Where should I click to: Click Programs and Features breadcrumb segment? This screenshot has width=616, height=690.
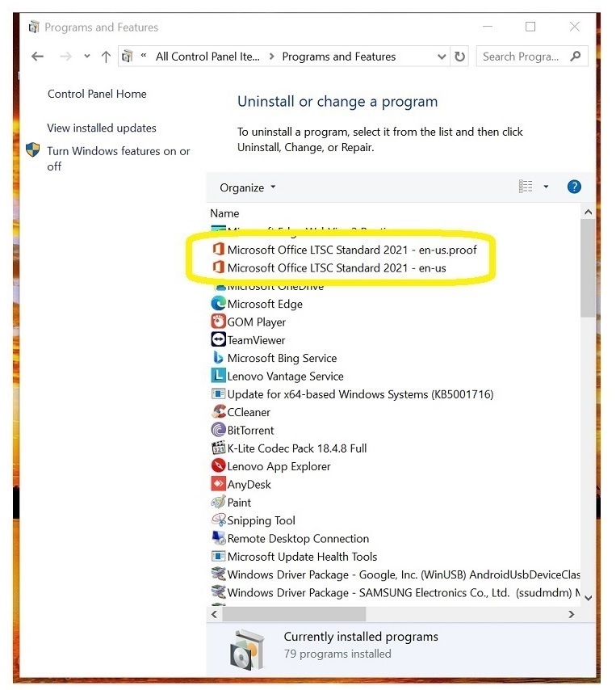[x=338, y=57]
